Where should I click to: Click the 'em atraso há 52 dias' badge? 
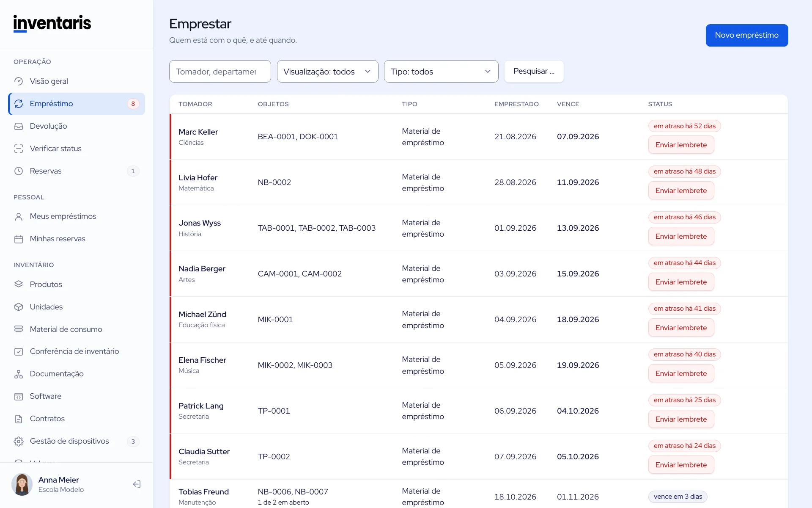click(684, 126)
